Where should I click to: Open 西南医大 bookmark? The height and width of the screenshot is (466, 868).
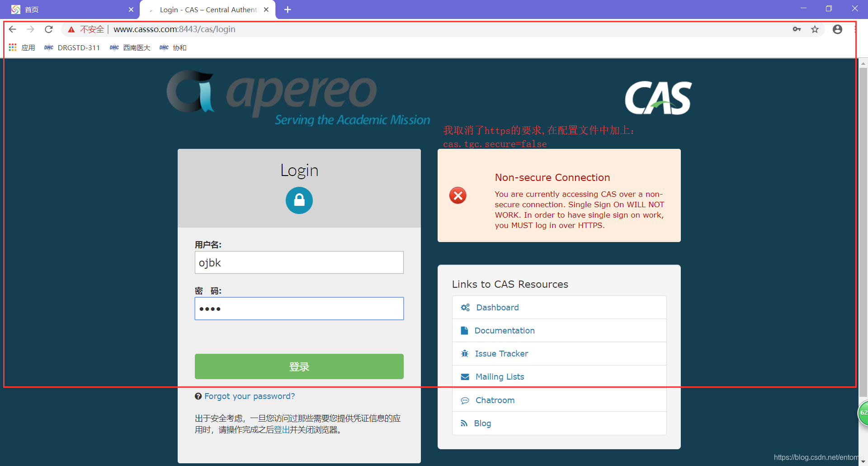(x=130, y=48)
